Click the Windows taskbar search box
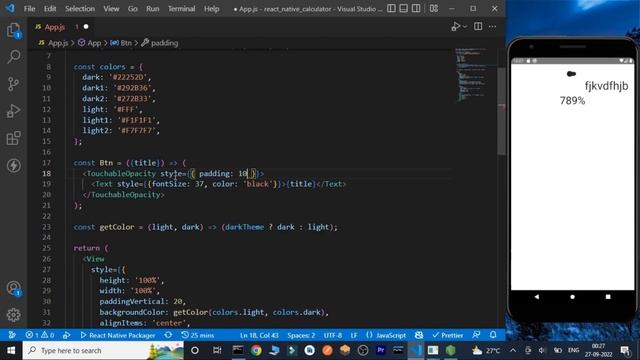Viewport: 640px width, 360px height. [103, 350]
